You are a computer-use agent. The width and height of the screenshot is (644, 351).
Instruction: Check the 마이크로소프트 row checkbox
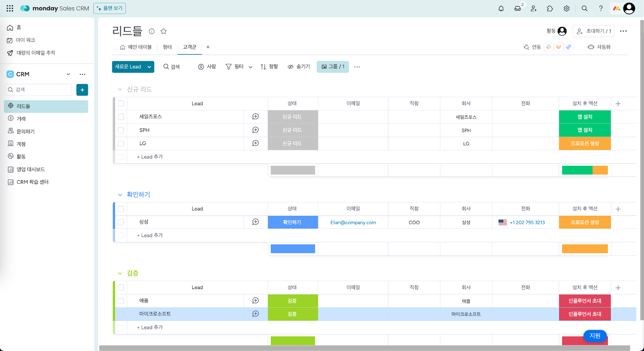pos(121,314)
